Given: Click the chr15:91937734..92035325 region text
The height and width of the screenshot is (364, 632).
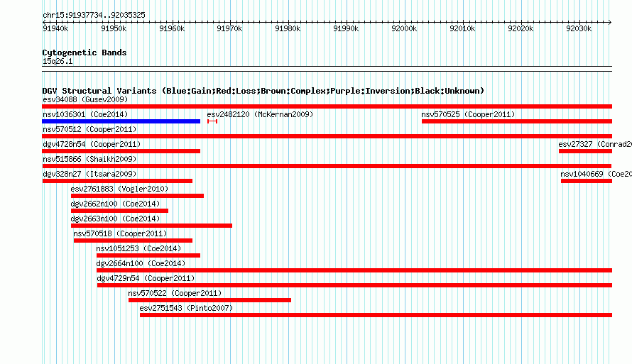Looking at the screenshot, I should (94, 16).
